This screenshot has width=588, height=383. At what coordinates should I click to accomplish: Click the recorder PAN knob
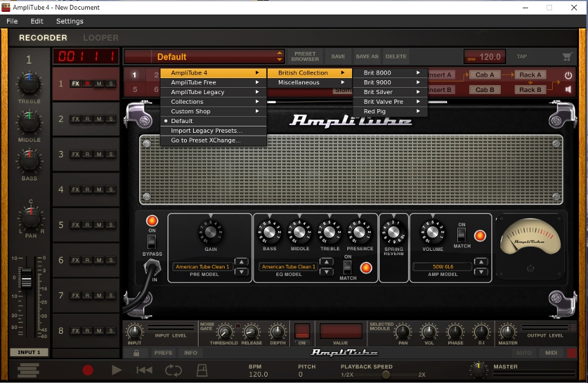click(30, 218)
